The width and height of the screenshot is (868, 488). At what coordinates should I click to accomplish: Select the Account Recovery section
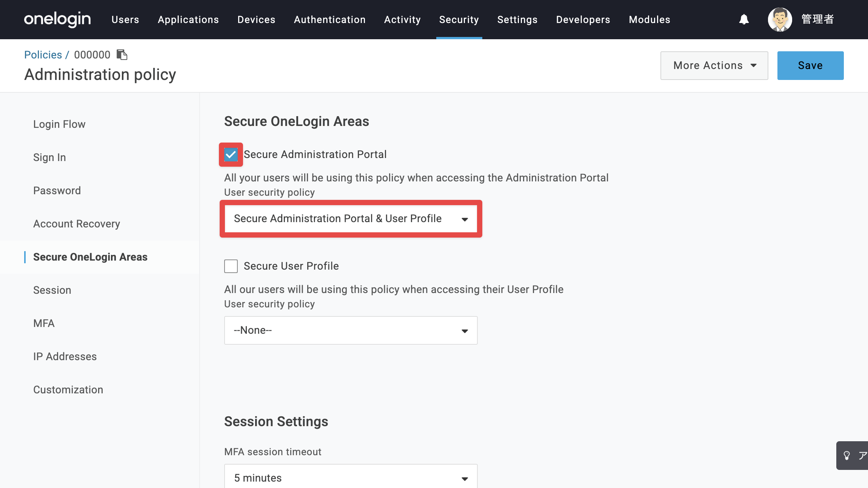(x=77, y=224)
